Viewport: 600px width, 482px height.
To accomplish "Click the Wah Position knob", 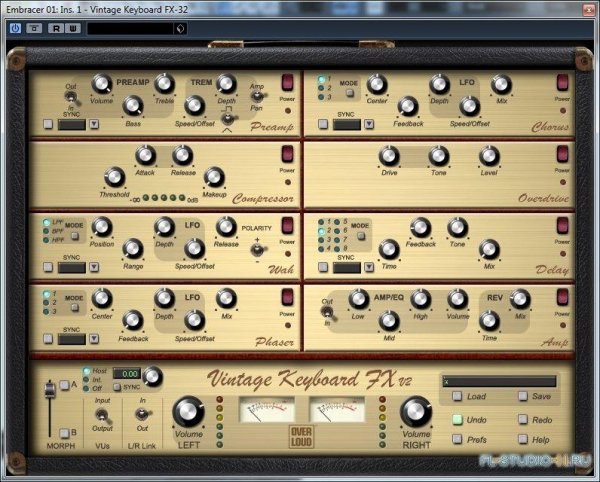I will point(102,227).
